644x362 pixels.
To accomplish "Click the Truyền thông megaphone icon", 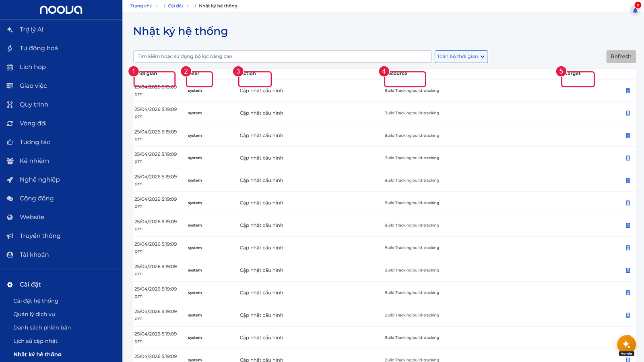I will click(x=10, y=236).
